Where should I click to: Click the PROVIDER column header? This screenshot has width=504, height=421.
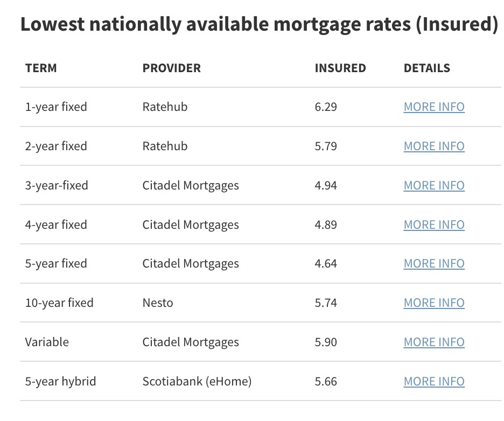point(171,68)
